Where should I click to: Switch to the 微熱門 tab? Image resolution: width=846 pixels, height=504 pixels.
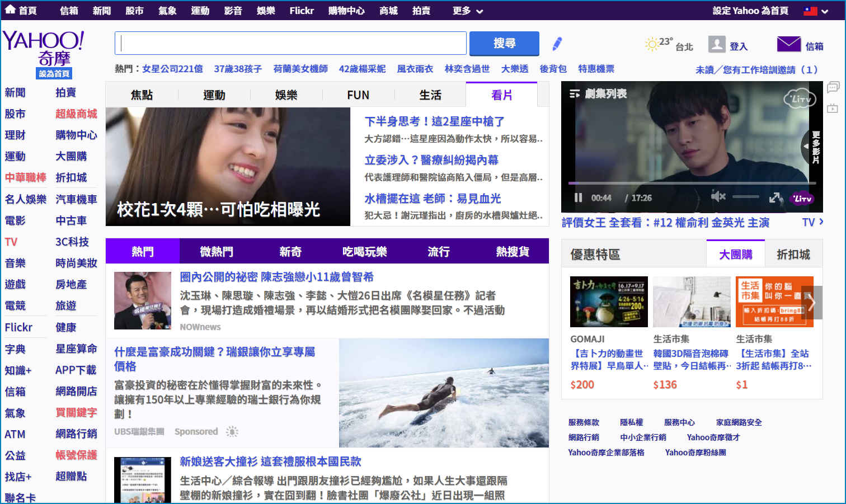217,251
